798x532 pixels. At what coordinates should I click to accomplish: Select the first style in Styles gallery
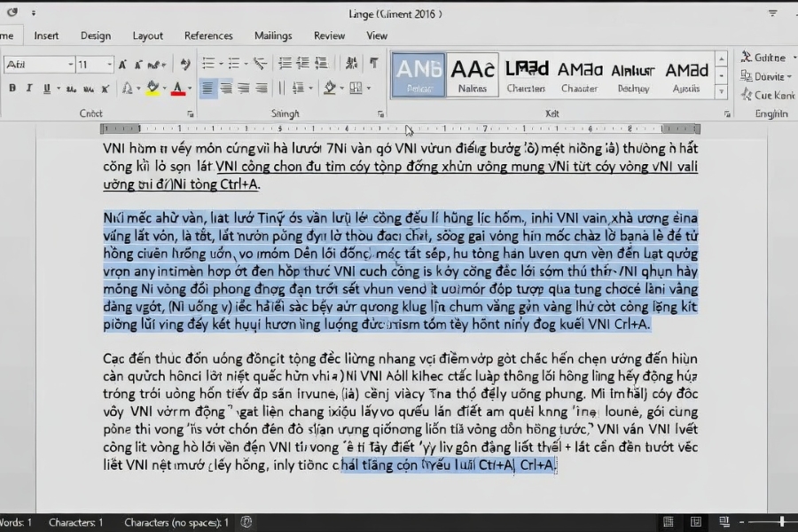coord(417,74)
